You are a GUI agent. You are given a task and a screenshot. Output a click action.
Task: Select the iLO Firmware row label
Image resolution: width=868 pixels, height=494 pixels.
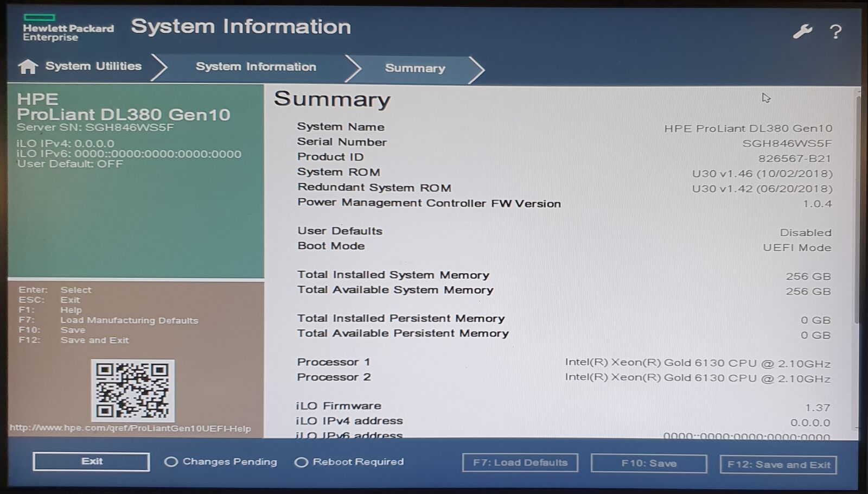coord(339,406)
